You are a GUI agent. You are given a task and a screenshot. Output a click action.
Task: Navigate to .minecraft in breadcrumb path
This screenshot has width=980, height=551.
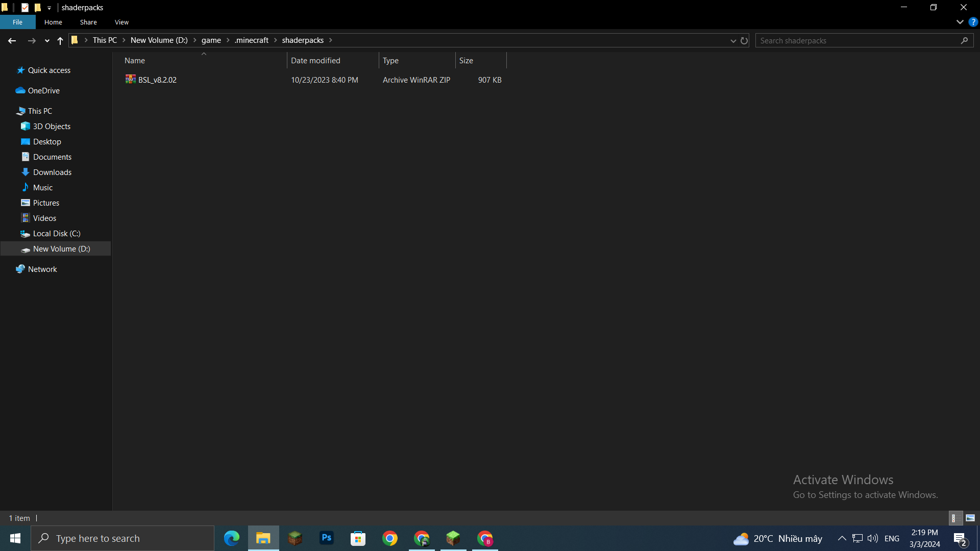click(x=252, y=40)
